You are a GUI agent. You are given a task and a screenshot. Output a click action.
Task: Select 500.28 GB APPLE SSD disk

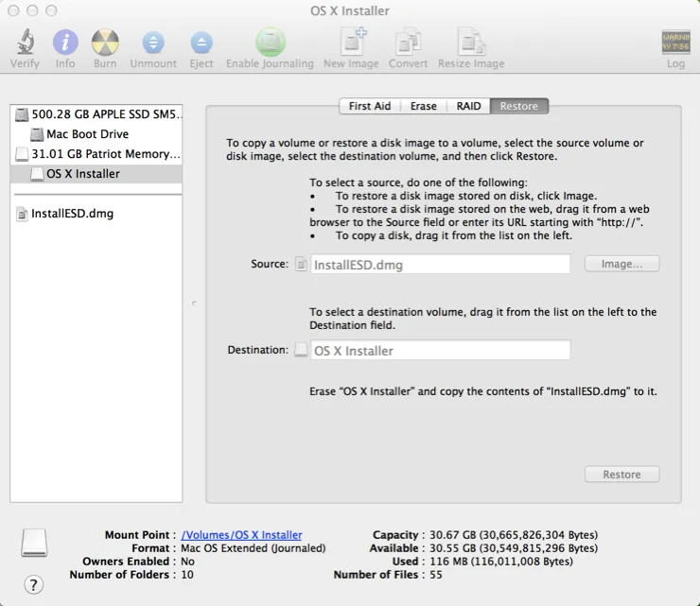click(96, 114)
